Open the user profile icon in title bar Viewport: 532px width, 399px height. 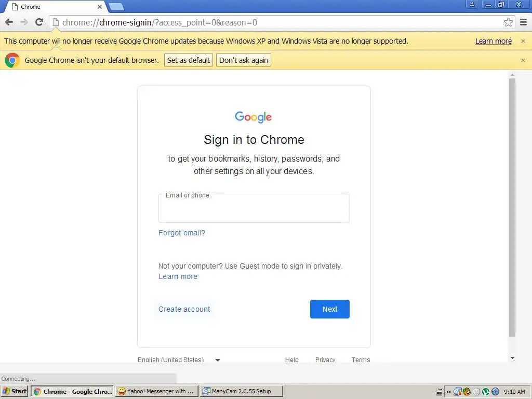coord(472,4)
